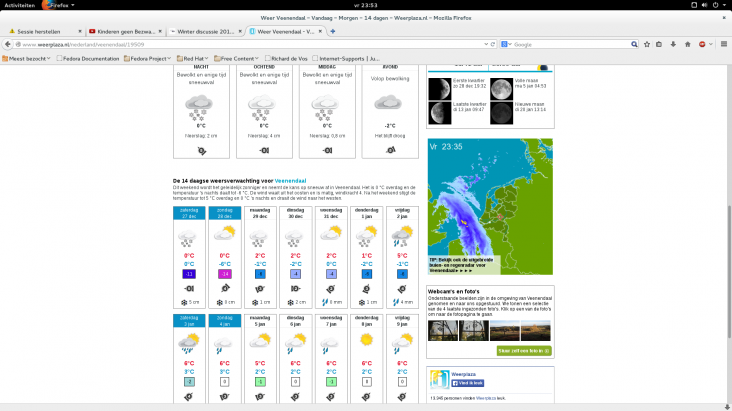Click inside the Google search field
732x411 pixels.
pos(570,44)
